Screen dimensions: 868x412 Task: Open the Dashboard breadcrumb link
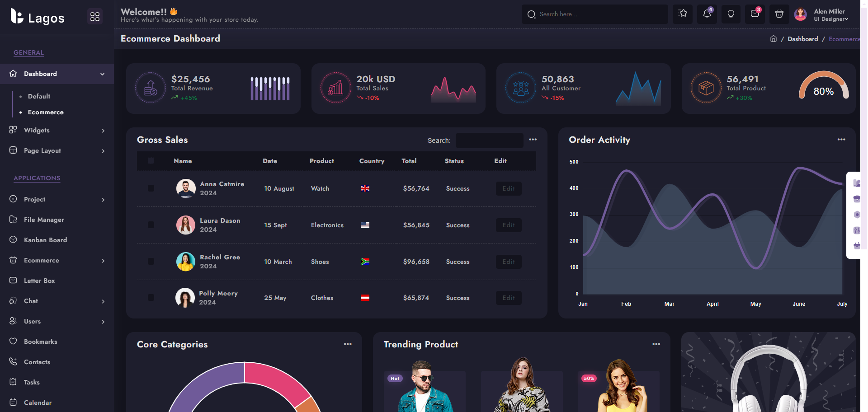point(802,39)
